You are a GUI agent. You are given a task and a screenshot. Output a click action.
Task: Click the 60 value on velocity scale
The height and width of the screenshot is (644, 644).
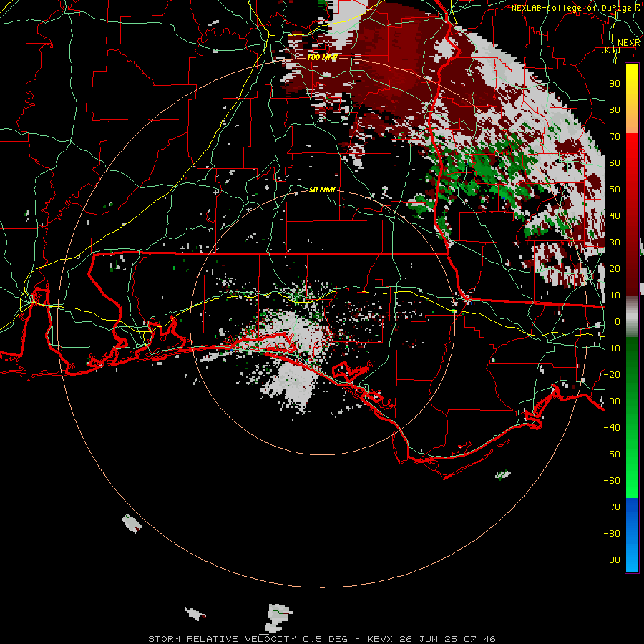[x=615, y=162]
